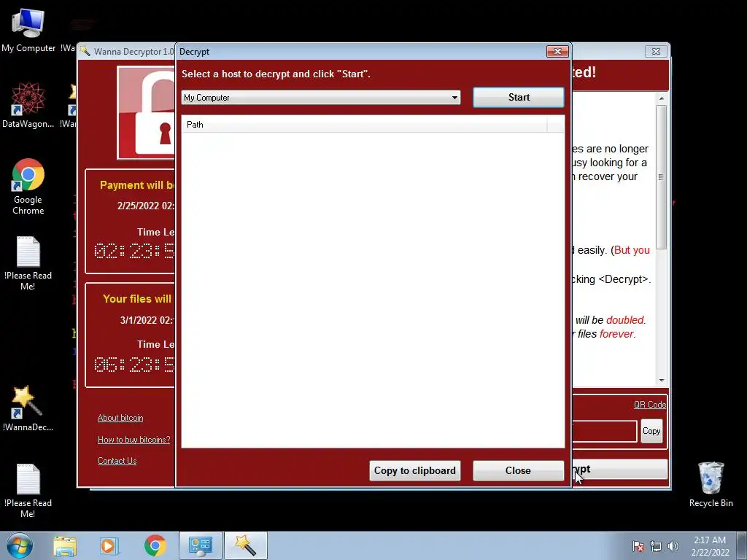Click Copy to clipboard button
This screenshot has width=747, height=560.
[414, 470]
